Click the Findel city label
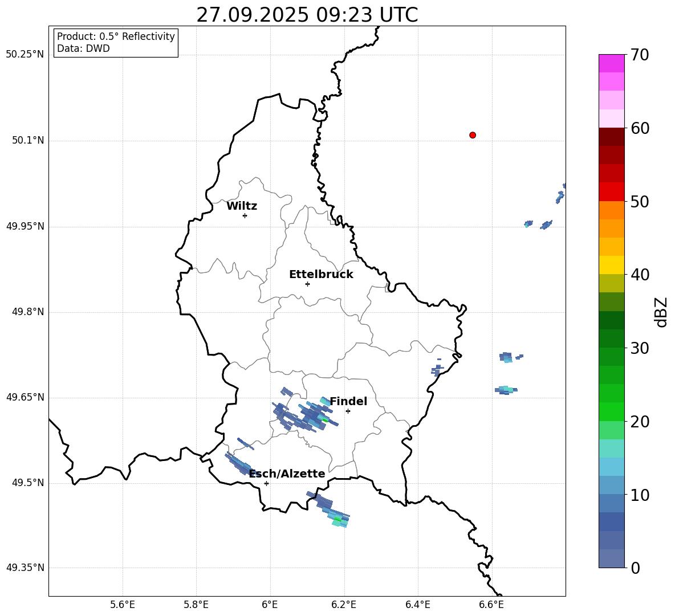The height and width of the screenshot is (616, 675). (348, 401)
